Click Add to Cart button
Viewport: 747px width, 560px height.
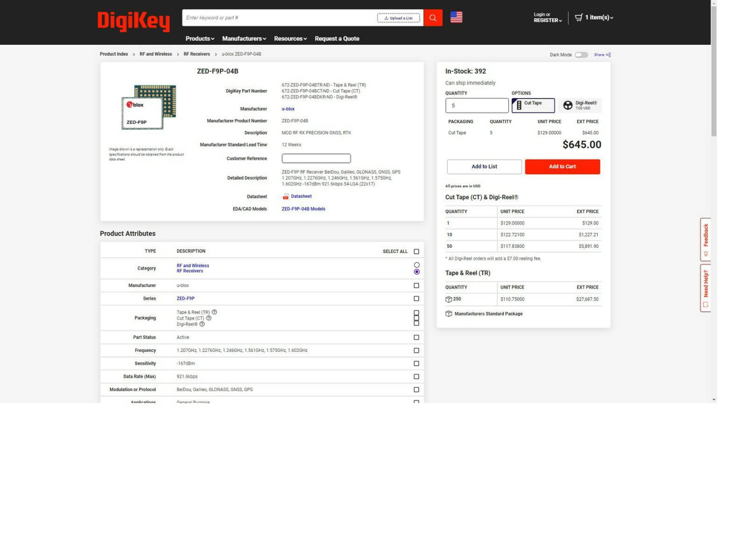562,167
